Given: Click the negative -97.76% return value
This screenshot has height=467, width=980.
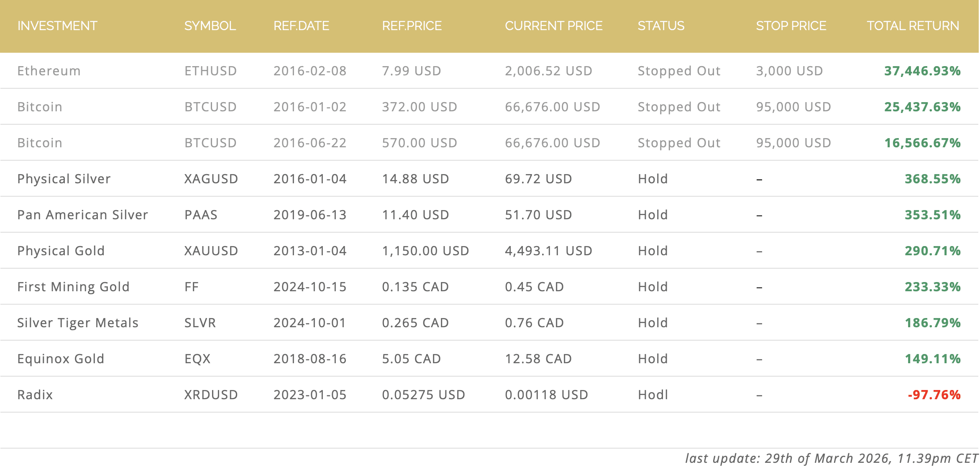Looking at the screenshot, I should tap(934, 395).
